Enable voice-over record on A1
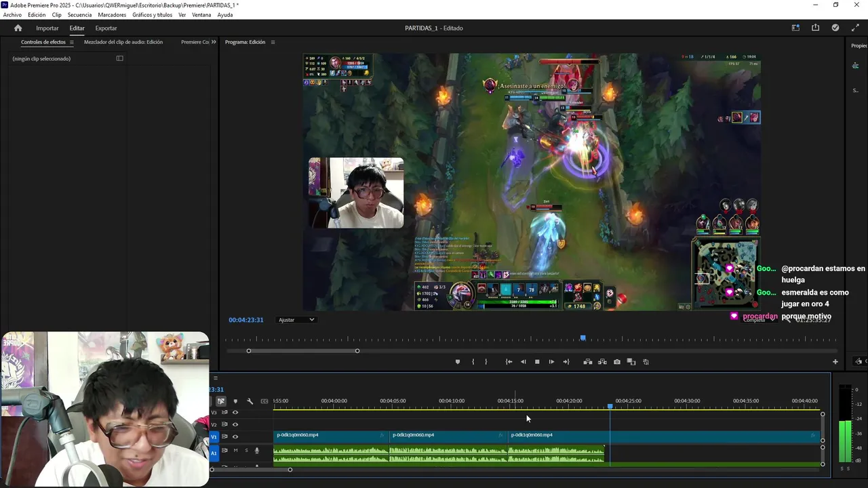This screenshot has height=488, width=868. tap(256, 450)
